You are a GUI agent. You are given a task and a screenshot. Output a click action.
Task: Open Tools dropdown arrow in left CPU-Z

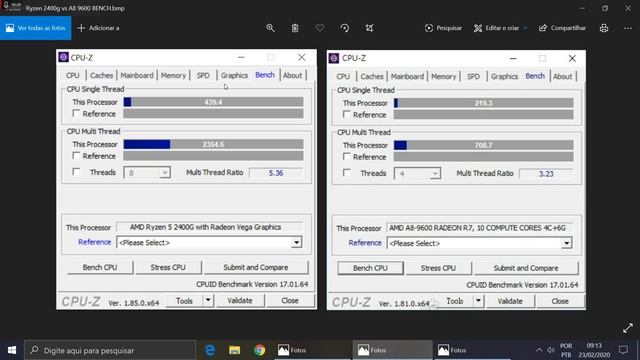coord(208,300)
